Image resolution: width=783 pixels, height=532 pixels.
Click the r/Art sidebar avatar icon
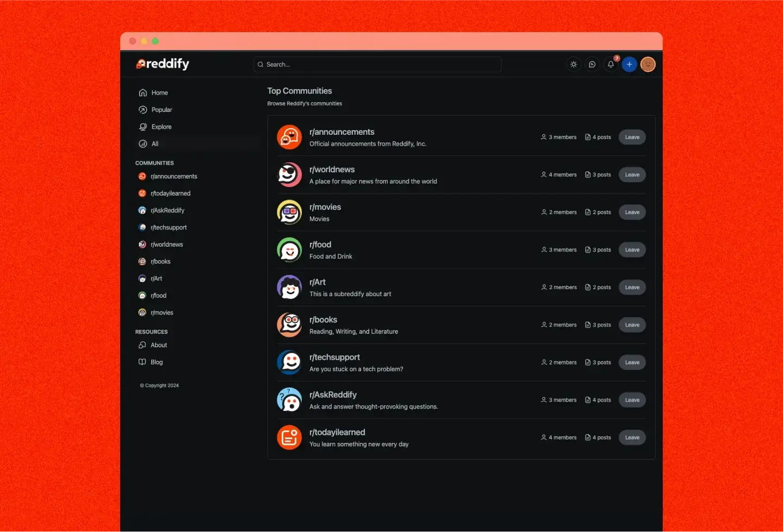(142, 279)
